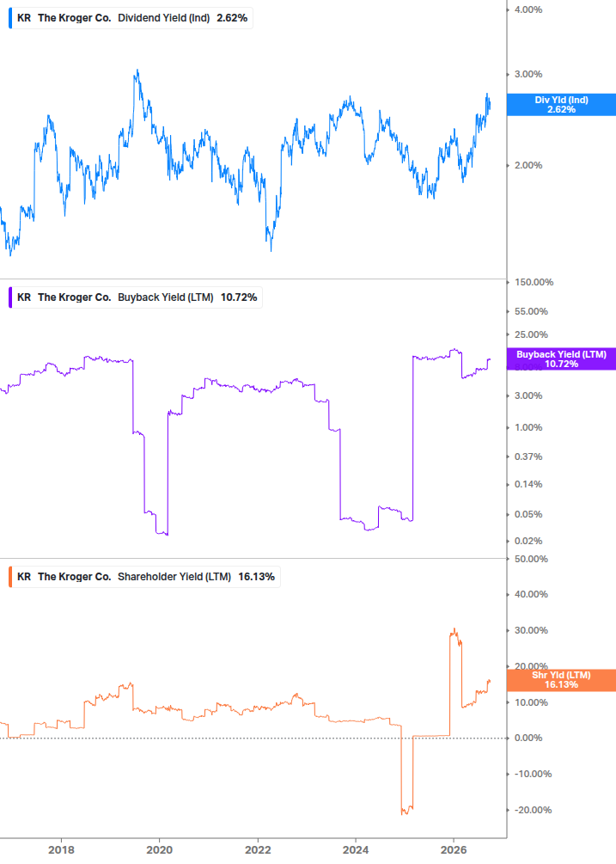The height and width of the screenshot is (864, 616).
Task: Click the 50.00% axis label in shareholder chart
Action: point(531,560)
